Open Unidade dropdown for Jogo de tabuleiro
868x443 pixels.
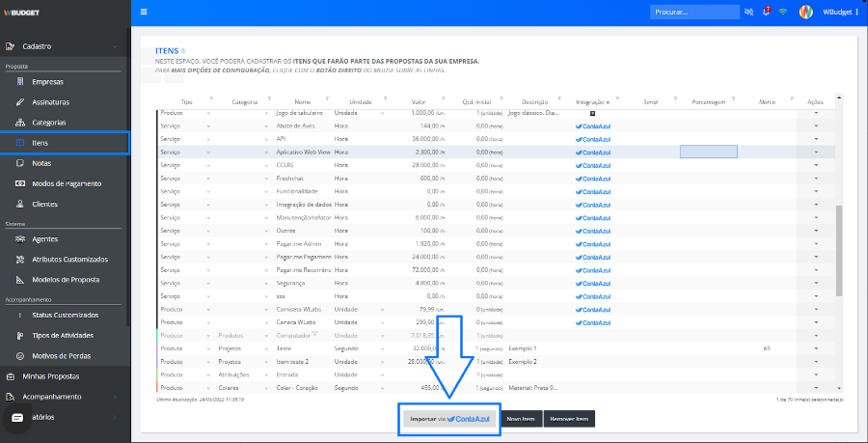point(383,113)
